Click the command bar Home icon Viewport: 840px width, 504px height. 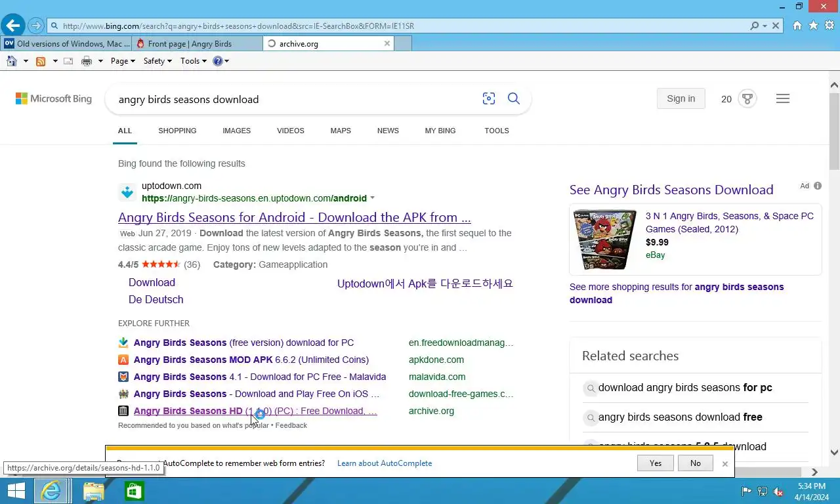[x=12, y=61]
